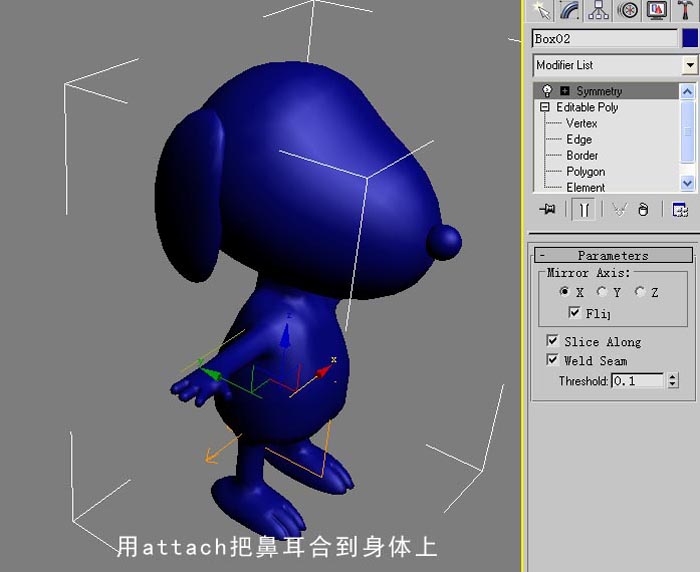Open the Utilities hammer tab
Viewport: 700px width, 572px height.
pos(685,10)
